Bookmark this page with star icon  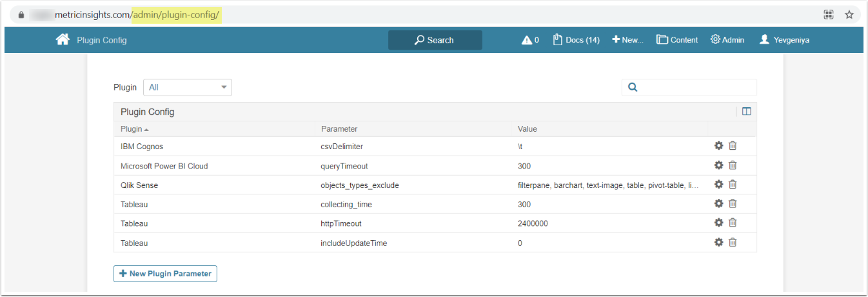(x=849, y=14)
